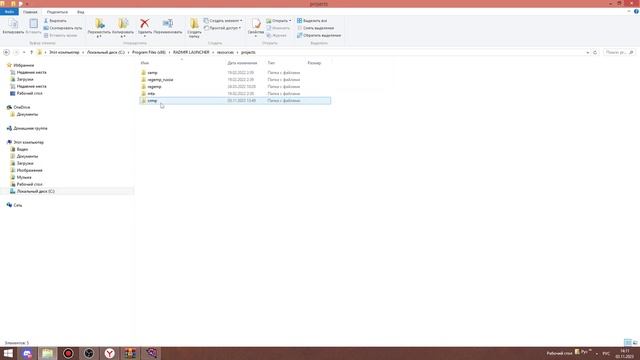Image resolution: width=640 pixels, height=360 pixels.
Task: Click the Вырезать scissors command
Action: (55, 20)
